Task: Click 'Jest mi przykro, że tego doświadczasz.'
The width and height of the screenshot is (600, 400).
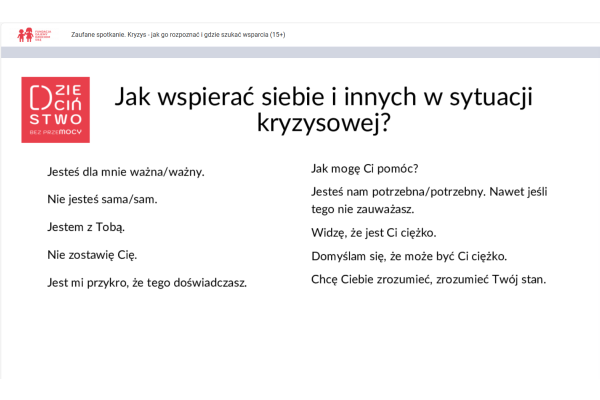Action: pos(147,282)
